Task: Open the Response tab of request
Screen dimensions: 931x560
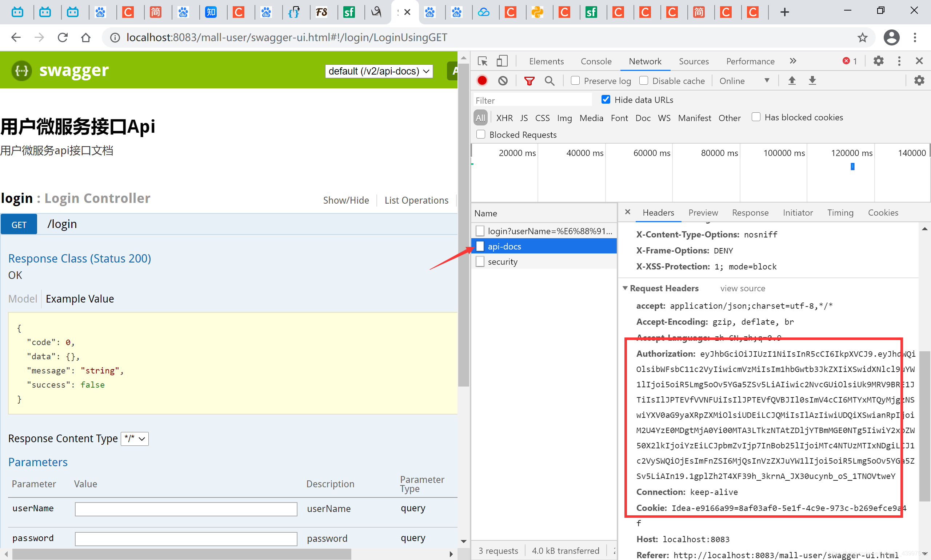Action: click(x=750, y=213)
